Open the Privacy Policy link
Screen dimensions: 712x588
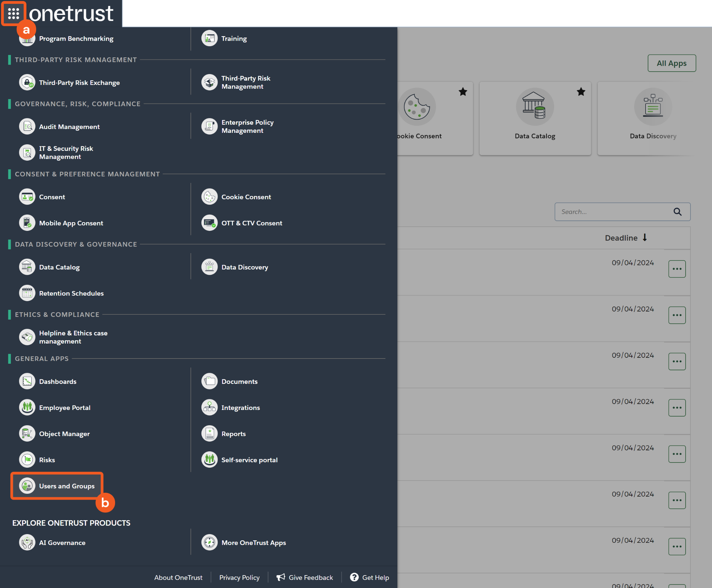(x=239, y=577)
